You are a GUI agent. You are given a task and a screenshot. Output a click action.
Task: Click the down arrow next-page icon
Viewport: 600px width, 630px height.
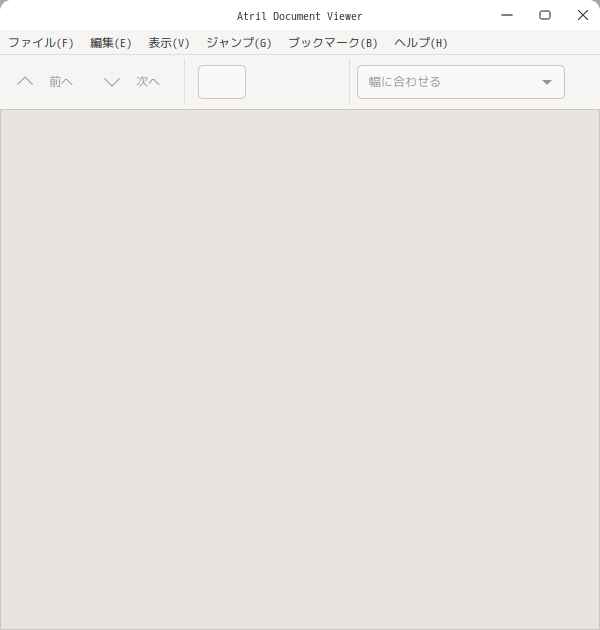[x=112, y=82]
